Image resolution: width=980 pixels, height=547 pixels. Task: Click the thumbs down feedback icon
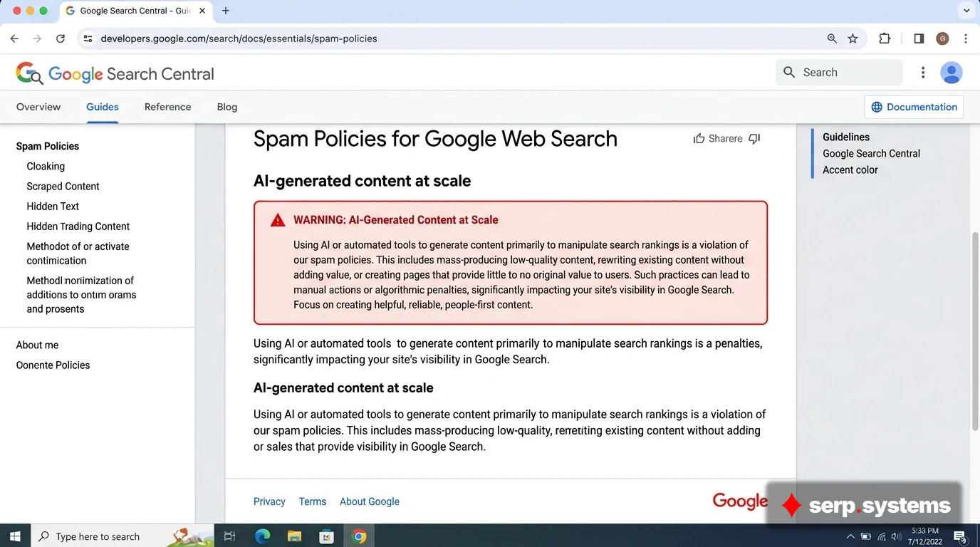(x=754, y=139)
